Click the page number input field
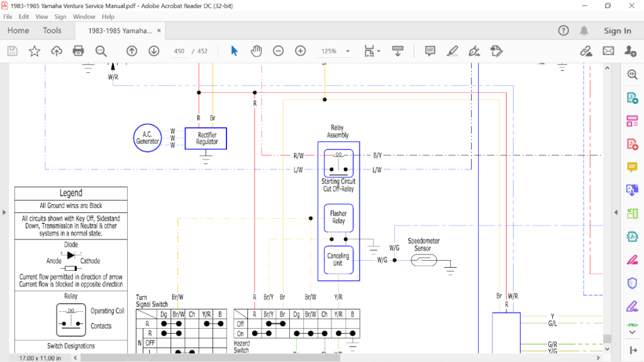This screenshot has height=362, width=644. [179, 52]
